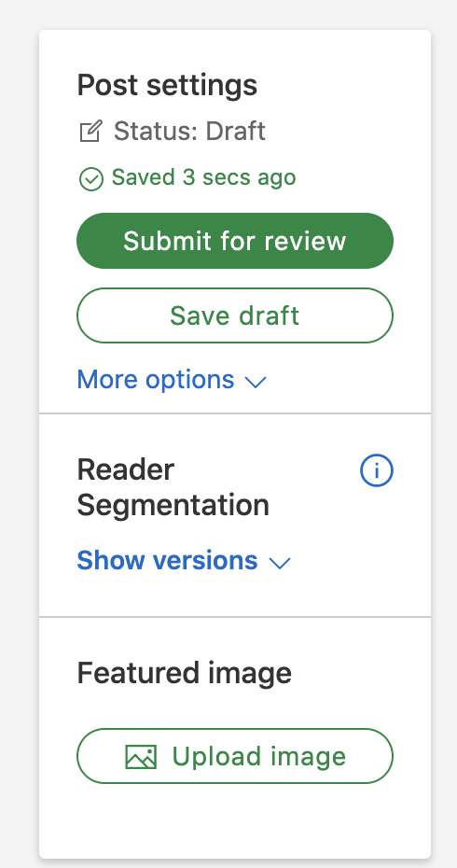Click the Submit for review button
This screenshot has height=868, width=457.
[235, 241]
